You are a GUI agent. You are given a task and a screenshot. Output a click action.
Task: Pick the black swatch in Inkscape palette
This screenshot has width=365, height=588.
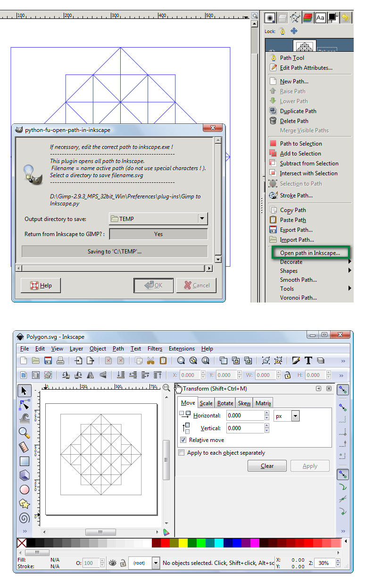point(31,543)
